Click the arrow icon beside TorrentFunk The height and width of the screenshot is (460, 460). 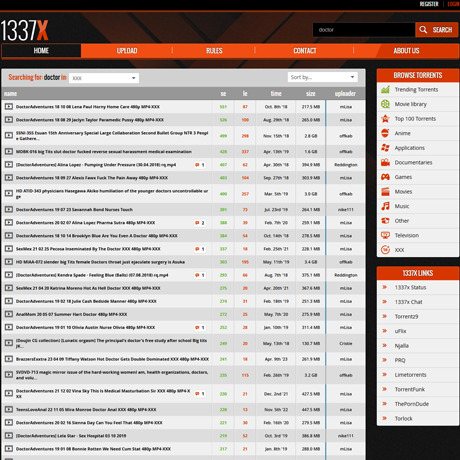[385, 389]
